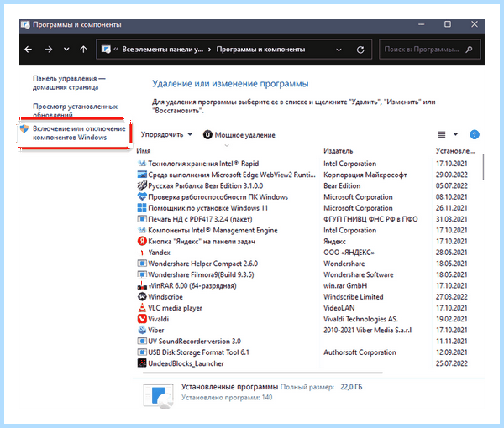Click the Viber icon
The width and height of the screenshot is (504, 428).
(x=142, y=330)
